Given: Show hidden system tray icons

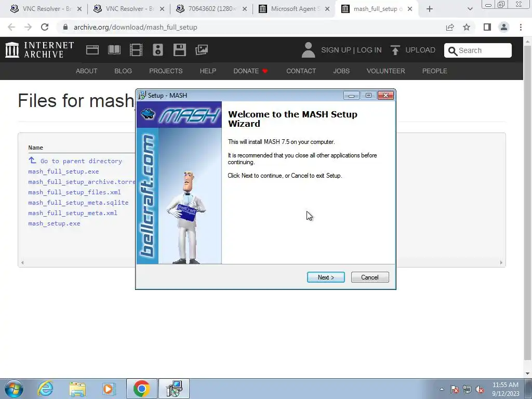Looking at the screenshot, I should (x=442, y=389).
